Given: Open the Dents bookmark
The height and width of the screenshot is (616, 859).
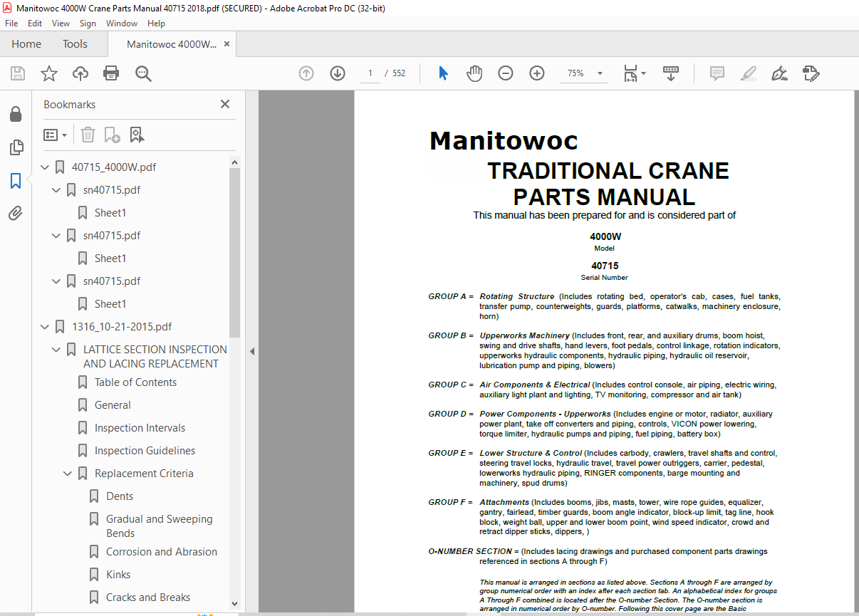Looking at the screenshot, I should (x=120, y=496).
